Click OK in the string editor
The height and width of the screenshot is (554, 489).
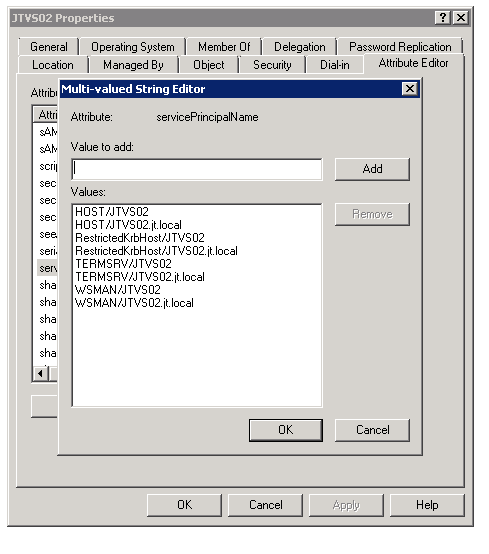[x=285, y=430]
